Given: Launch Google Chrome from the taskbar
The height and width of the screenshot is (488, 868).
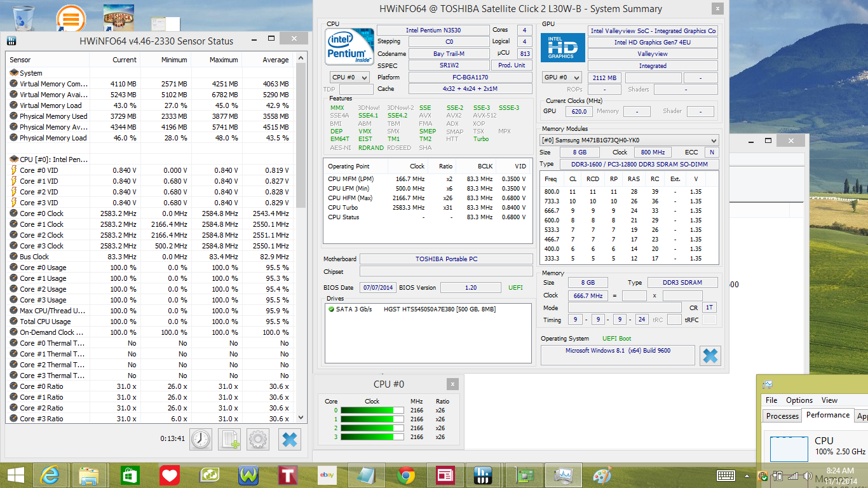Looking at the screenshot, I should (x=407, y=475).
